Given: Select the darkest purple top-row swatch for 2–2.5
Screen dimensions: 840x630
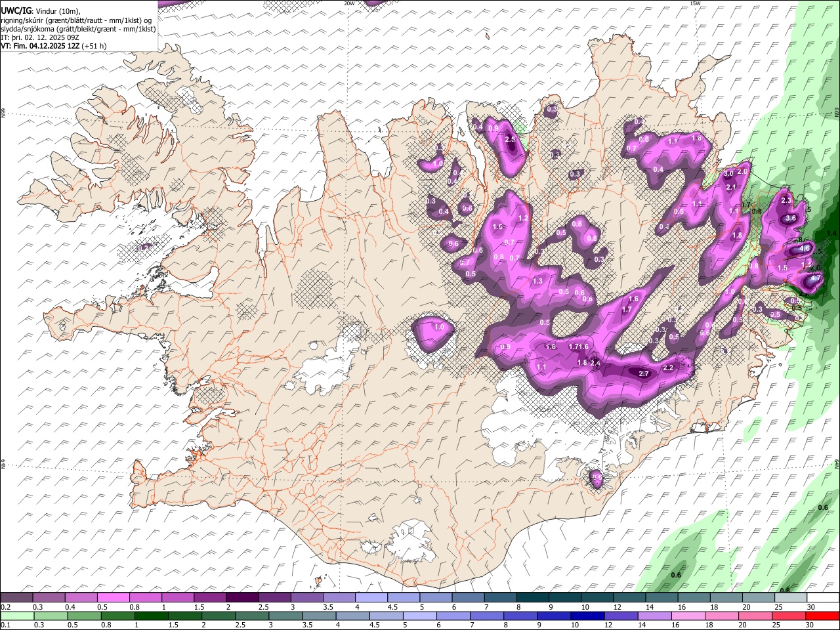Looking at the screenshot, I should click(x=242, y=597).
